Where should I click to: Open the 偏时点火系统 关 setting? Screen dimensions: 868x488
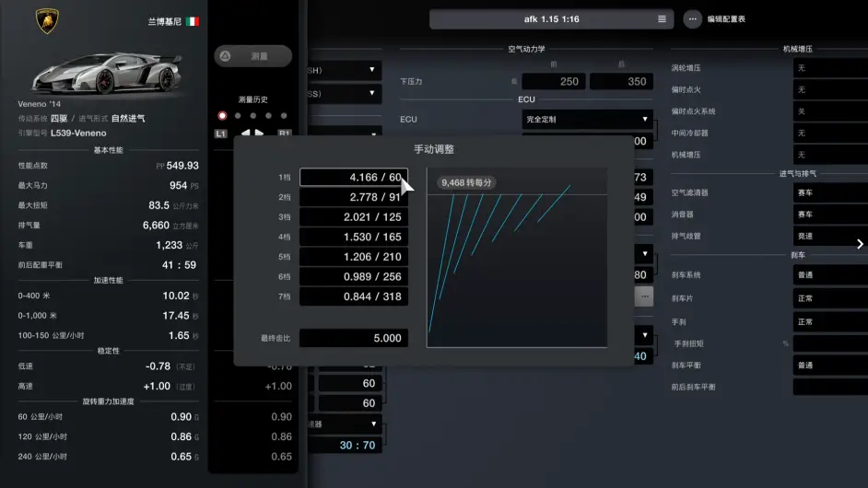(830, 111)
